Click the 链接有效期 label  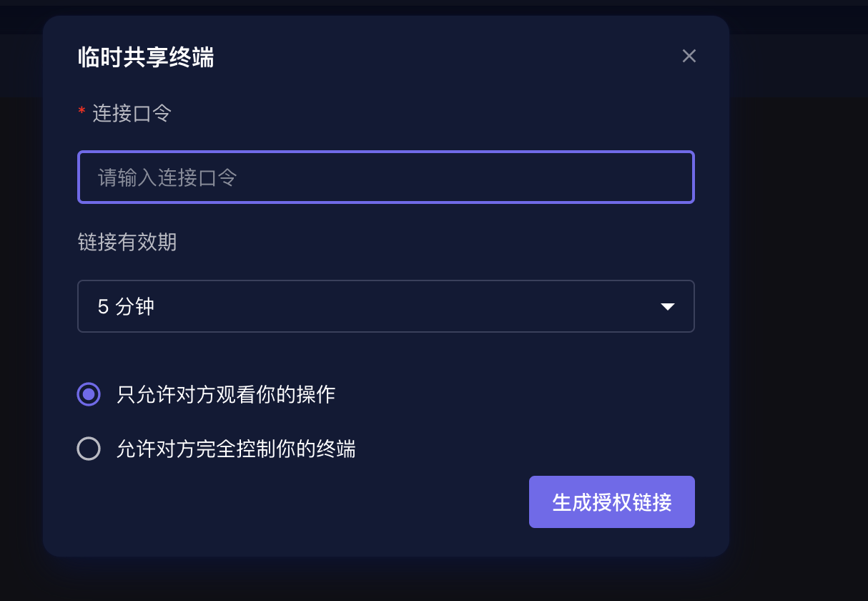pyautogui.click(x=127, y=243)
